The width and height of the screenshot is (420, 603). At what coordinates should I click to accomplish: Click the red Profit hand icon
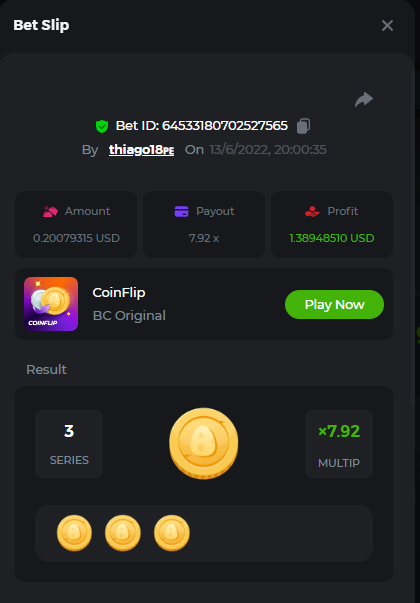tap(312, 211)
